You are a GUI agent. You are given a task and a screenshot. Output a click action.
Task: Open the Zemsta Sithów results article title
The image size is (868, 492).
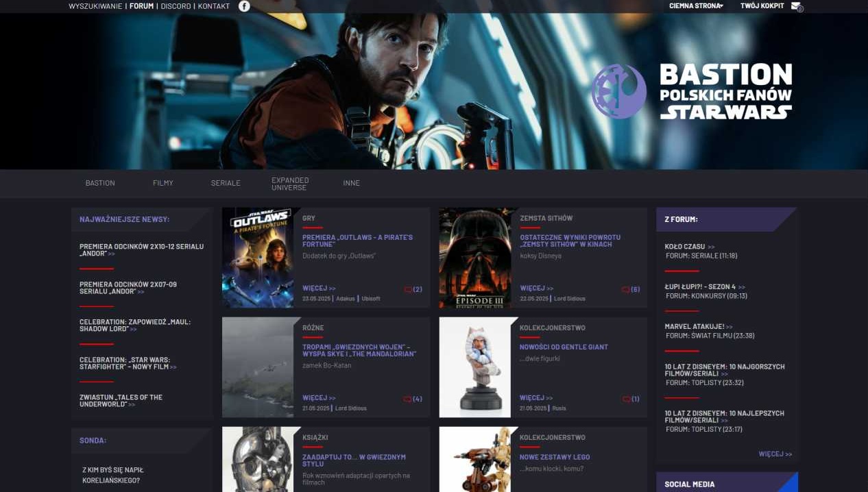click(570, 241)
